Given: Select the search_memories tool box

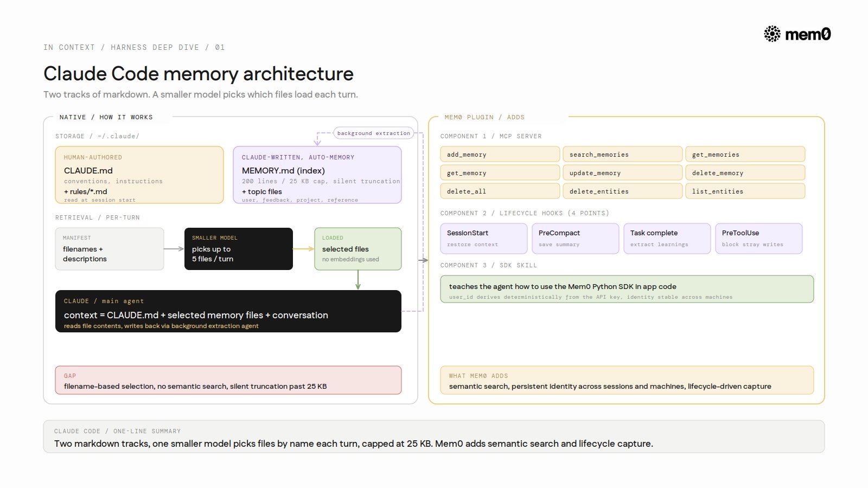Looking at the screenshot, I should [x=623, y=155].
